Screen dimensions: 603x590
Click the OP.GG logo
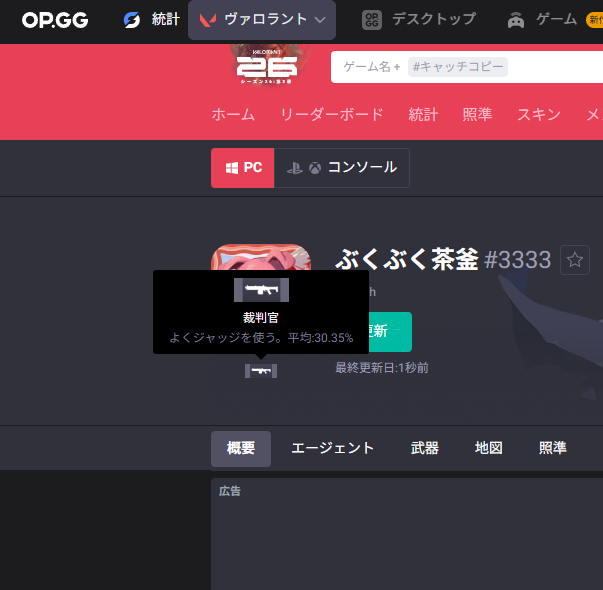click(x=55, y=20)
